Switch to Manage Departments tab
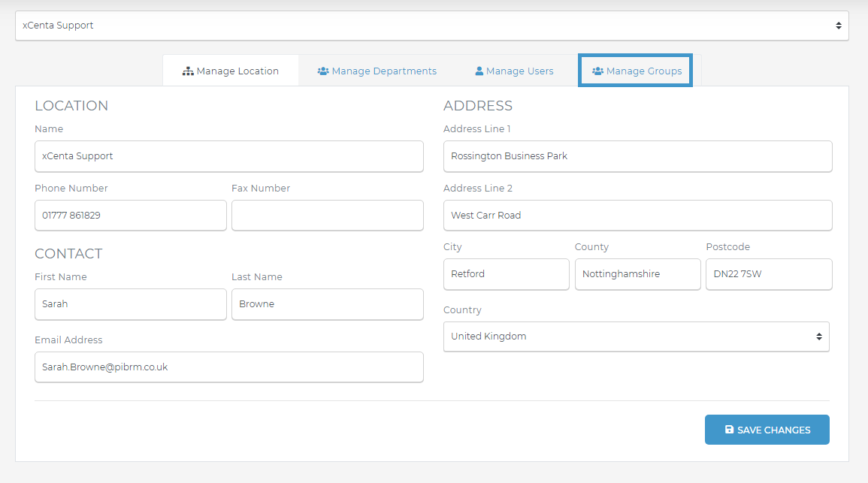 [377, 71]
